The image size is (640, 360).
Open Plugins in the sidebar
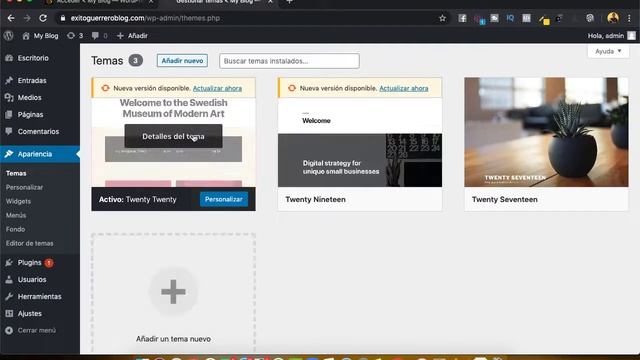29,263
